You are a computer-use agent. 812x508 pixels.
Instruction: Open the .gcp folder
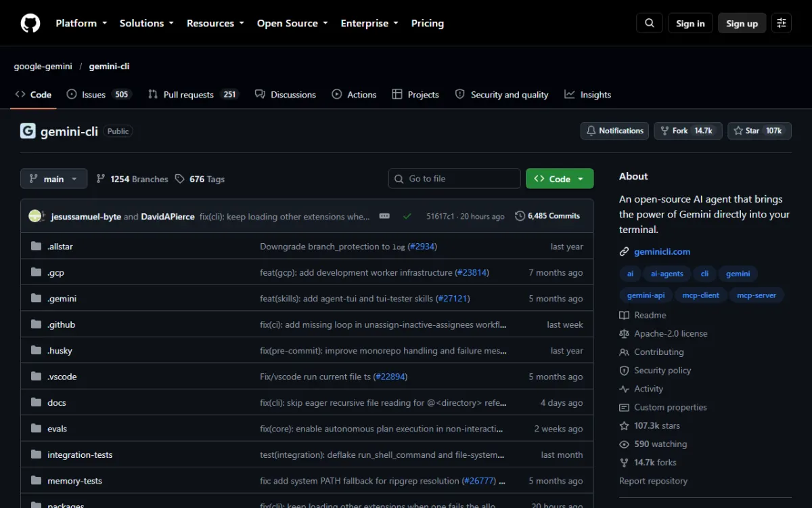click(x=55, y=272)
